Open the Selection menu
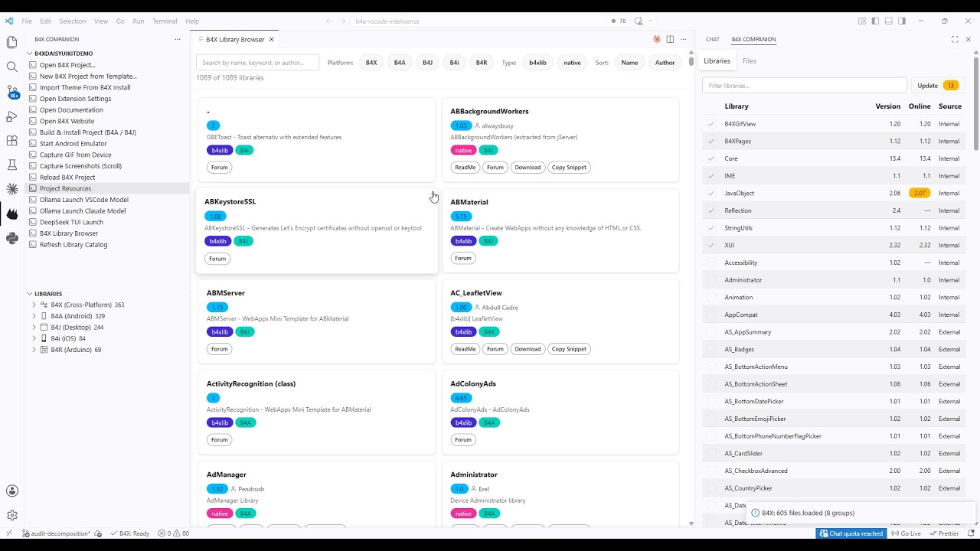Image resolution: width=980 pixels, height=551 pixels. coord(73,21)
